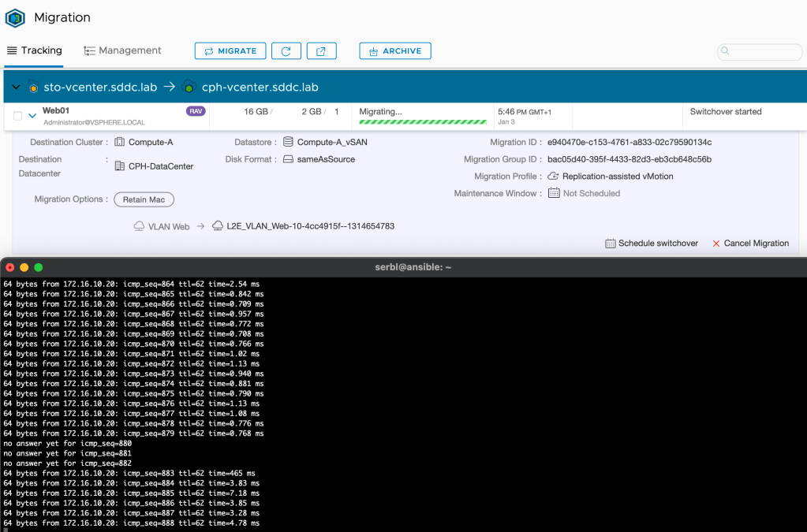The width and height of the screenshot is (807, 532).
Task: Switch to the Tracking tab
Action: tap(34, 50)
